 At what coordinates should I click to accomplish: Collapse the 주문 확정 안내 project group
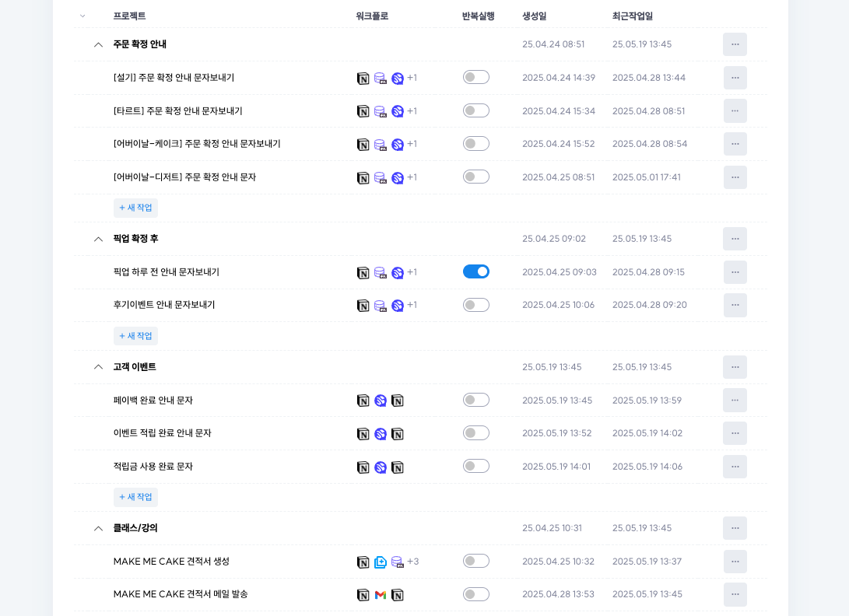coord(98,44)
